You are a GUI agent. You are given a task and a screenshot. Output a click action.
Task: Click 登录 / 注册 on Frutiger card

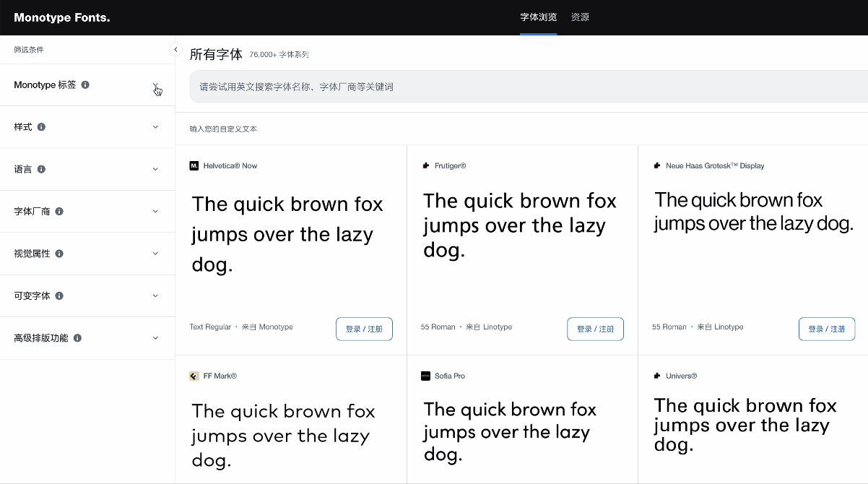(595, 329)
